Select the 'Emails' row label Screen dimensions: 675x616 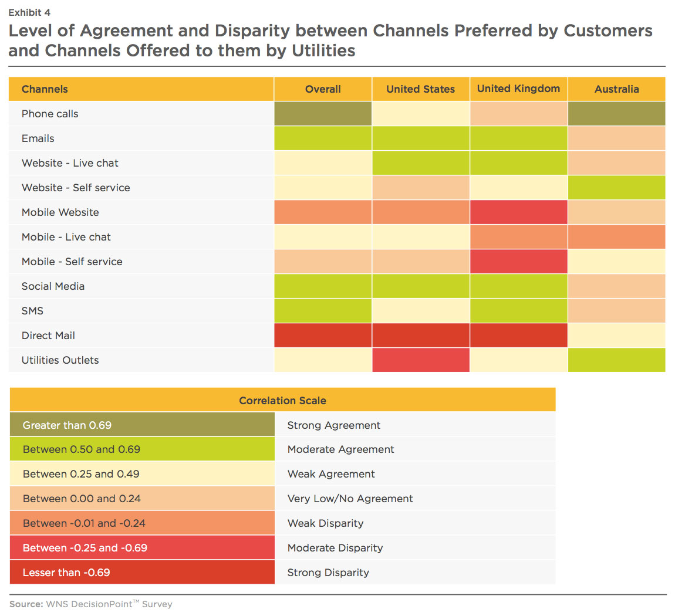(x=38, y=138)
